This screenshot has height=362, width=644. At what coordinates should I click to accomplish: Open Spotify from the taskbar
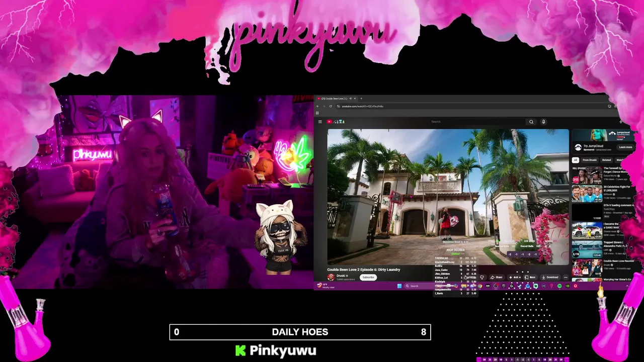pyautogui.click(x=559, y=286)
